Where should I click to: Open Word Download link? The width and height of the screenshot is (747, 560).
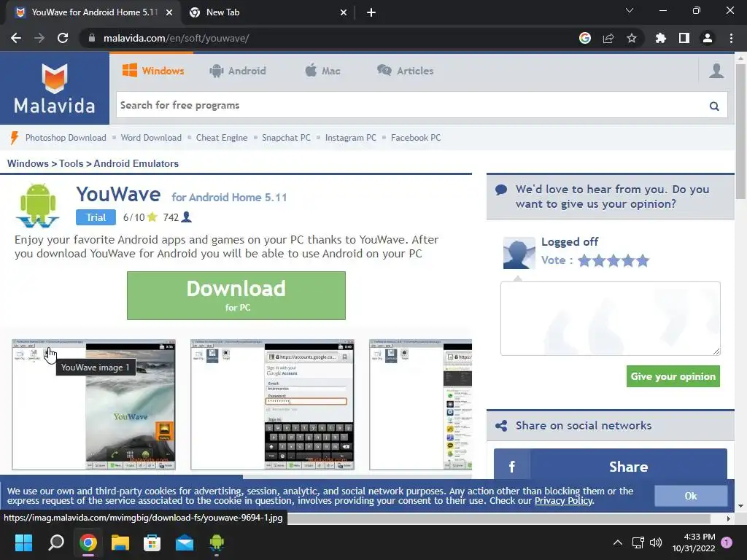[x=151, y=138]
